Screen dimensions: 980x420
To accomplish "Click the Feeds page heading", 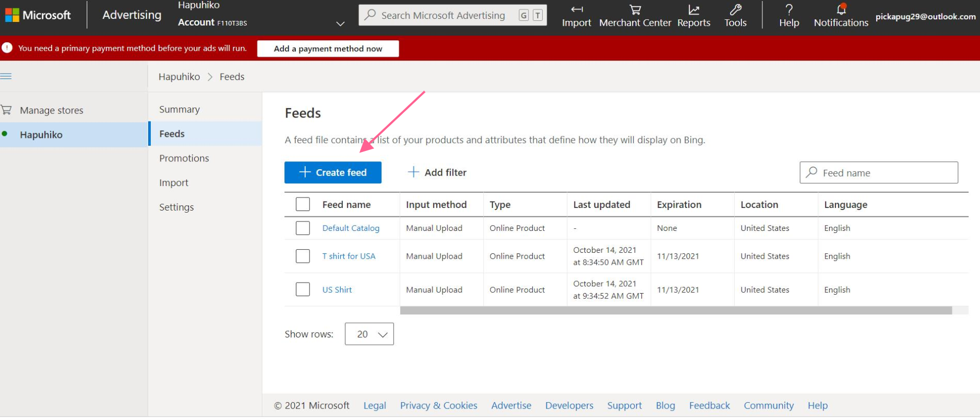I will [303, 113].
